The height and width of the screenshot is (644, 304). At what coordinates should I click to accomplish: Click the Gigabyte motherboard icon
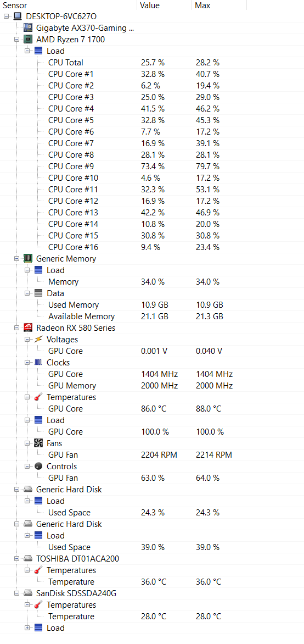click(28, 28)
